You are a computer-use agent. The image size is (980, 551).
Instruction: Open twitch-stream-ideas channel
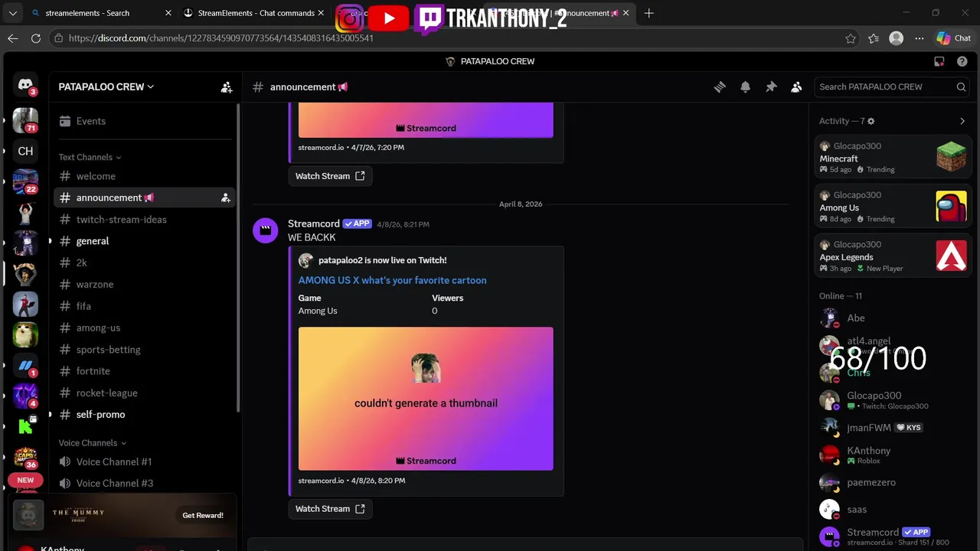tap(144, 220)
